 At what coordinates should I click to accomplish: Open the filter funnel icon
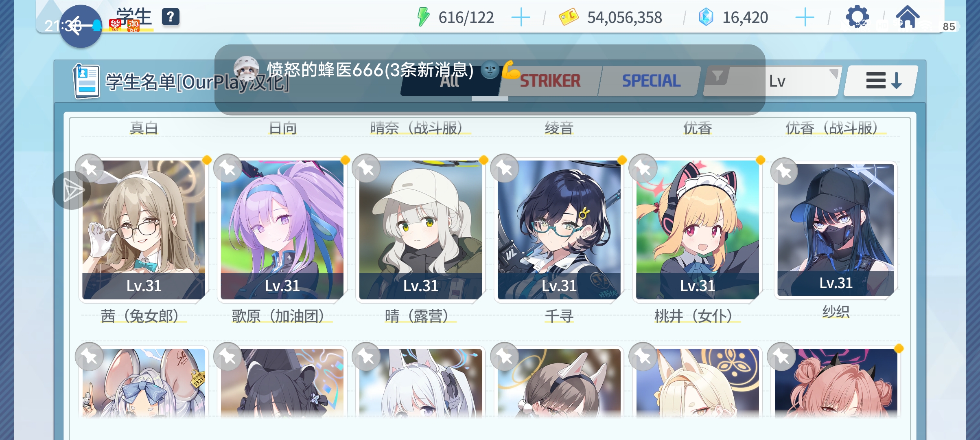pyautogui.click(x=717, y=76)
